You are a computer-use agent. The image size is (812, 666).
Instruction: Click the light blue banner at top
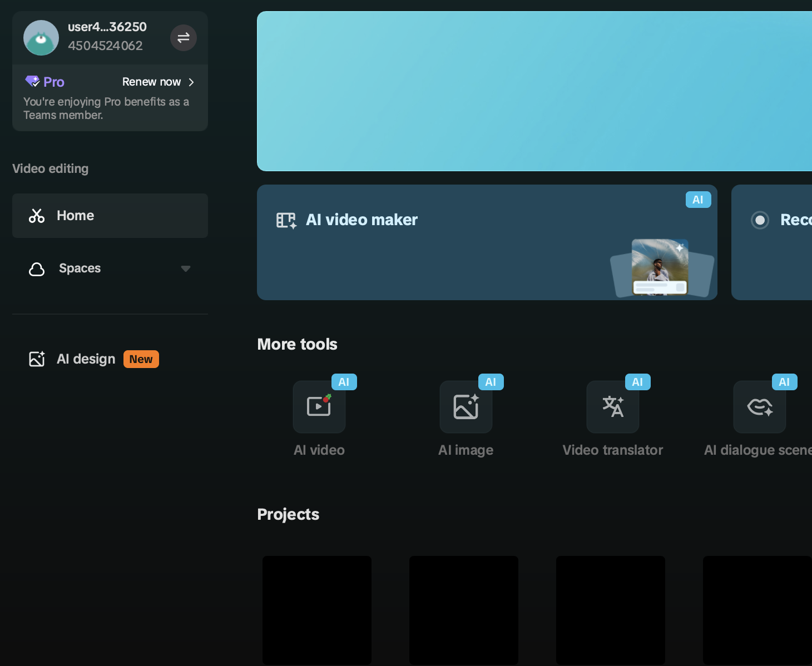tap(534, 91)
